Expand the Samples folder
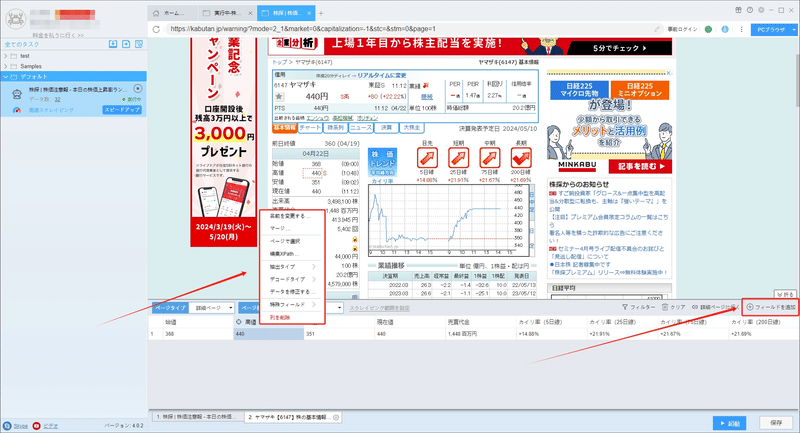Image resolution: width=800 pixels, height=433 pixels. coord(6,66)
